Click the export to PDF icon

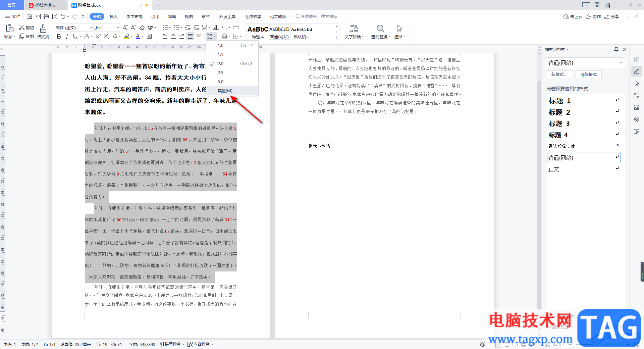[x=38, y=16]
